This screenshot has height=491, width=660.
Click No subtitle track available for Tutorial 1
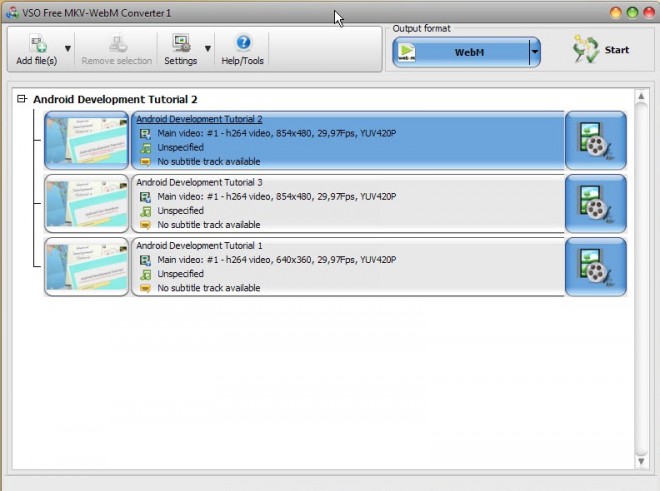point(209,288)
